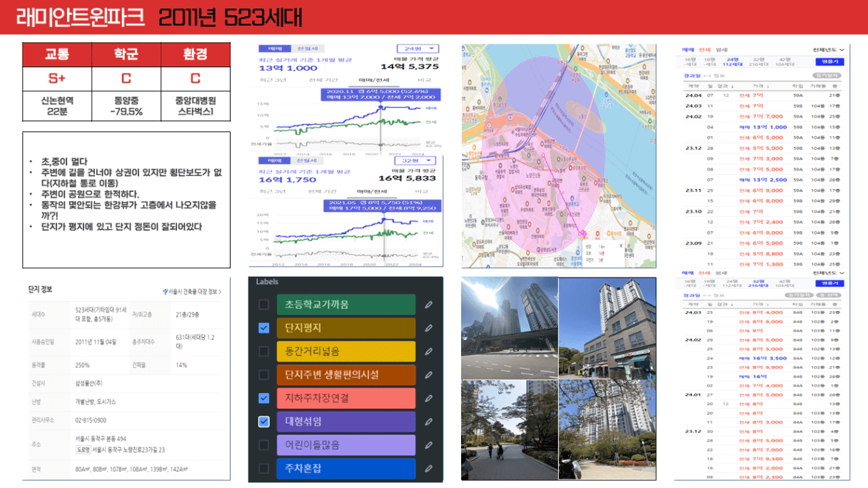Open the 비교 tab in the 24평 chart
Screen dimensions: 868x488
coord(424,81)
